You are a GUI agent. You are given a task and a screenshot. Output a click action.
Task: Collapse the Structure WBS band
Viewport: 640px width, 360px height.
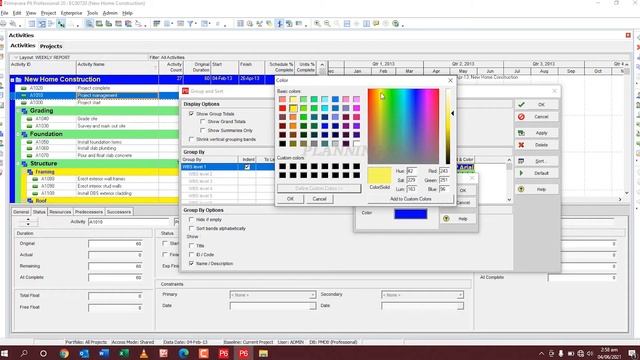(x=18, y=163)
